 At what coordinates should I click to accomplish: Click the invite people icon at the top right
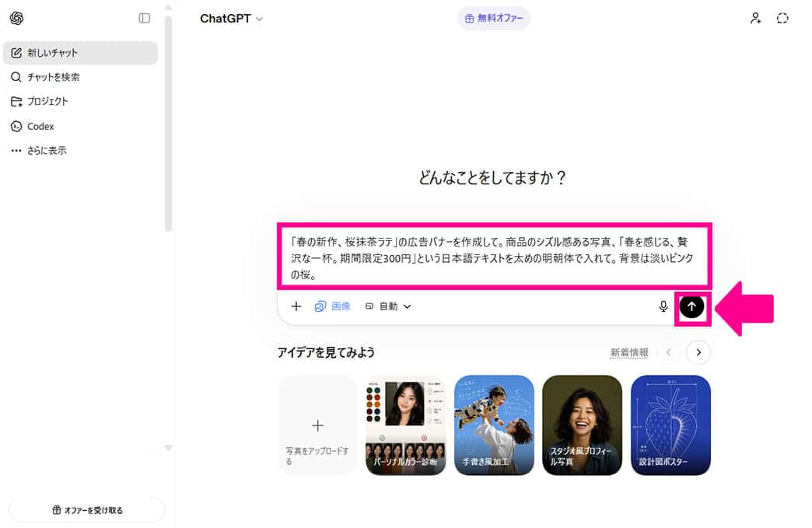755,18
